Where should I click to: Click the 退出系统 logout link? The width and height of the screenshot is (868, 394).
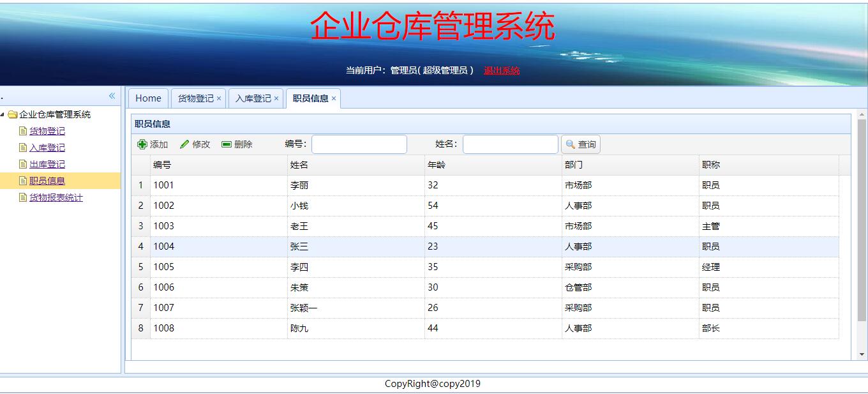(502, 70)
